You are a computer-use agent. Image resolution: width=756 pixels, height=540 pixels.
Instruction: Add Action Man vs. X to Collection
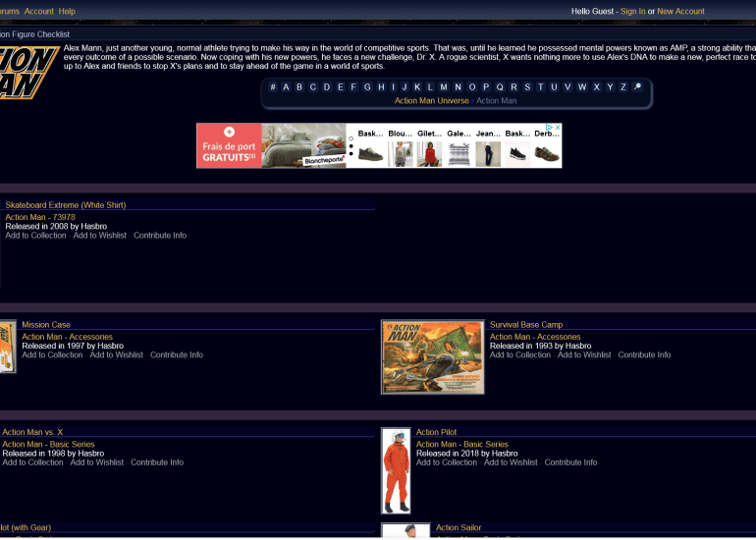pyautogui.click(x=32, y=462)
